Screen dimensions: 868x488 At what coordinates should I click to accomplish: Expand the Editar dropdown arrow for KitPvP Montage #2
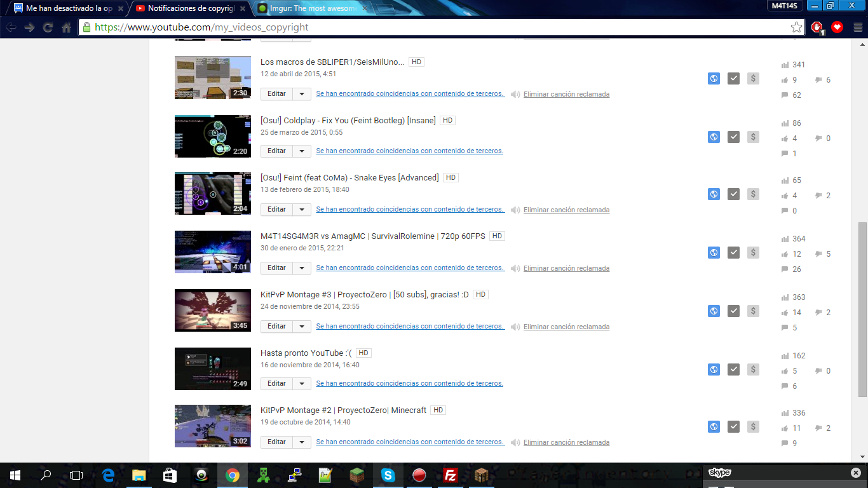tap(302, 442)
